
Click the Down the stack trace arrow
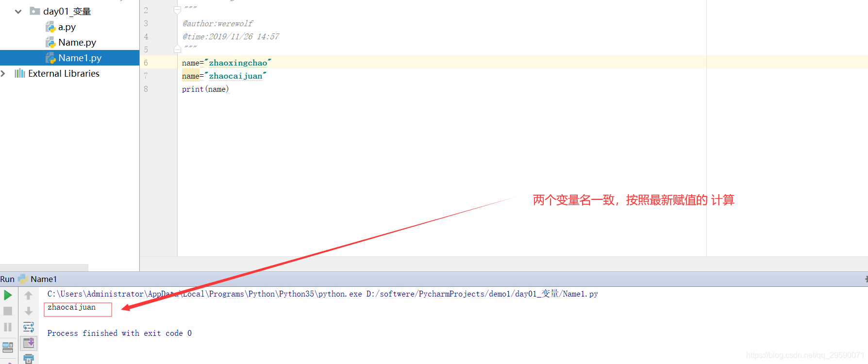29,311
